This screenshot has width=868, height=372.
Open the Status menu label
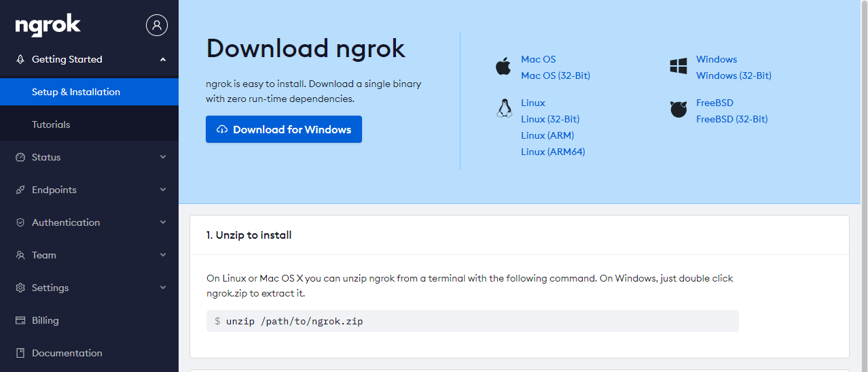46,157
